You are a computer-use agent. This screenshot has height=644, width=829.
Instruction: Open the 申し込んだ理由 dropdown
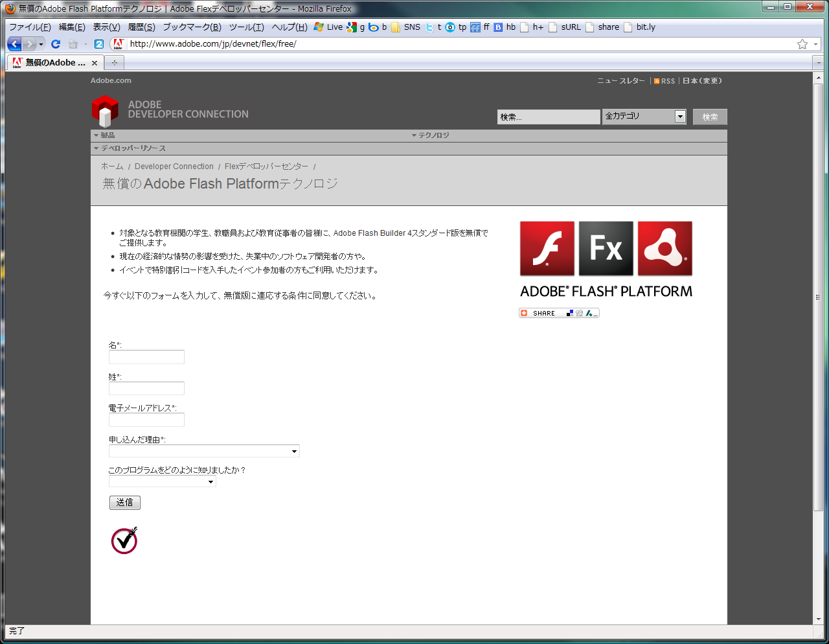[x=204, y=451]
